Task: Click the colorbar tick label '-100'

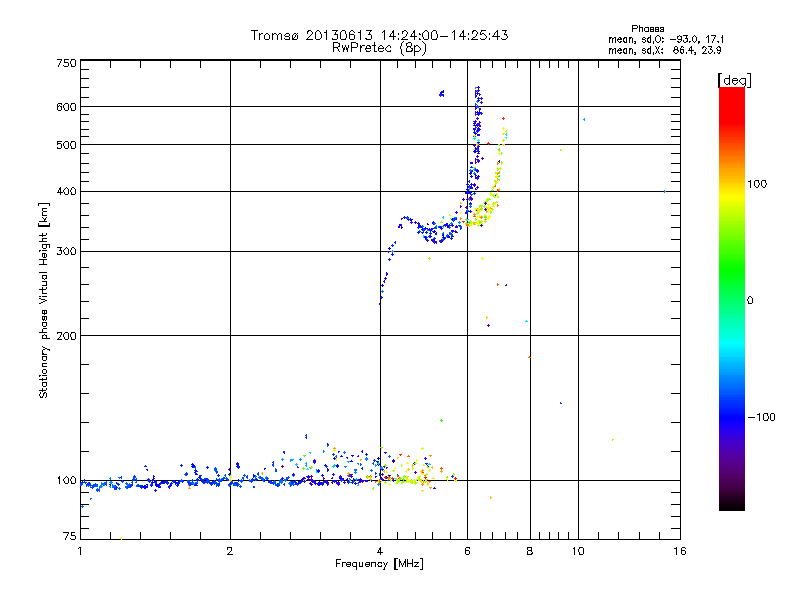Action: (761, 417)
